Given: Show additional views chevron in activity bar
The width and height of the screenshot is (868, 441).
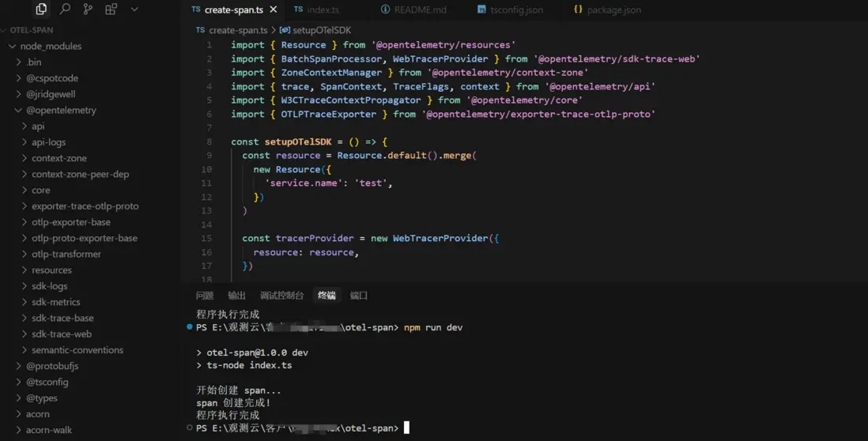Looking at the screenshot, I should [x=134, y=9].
